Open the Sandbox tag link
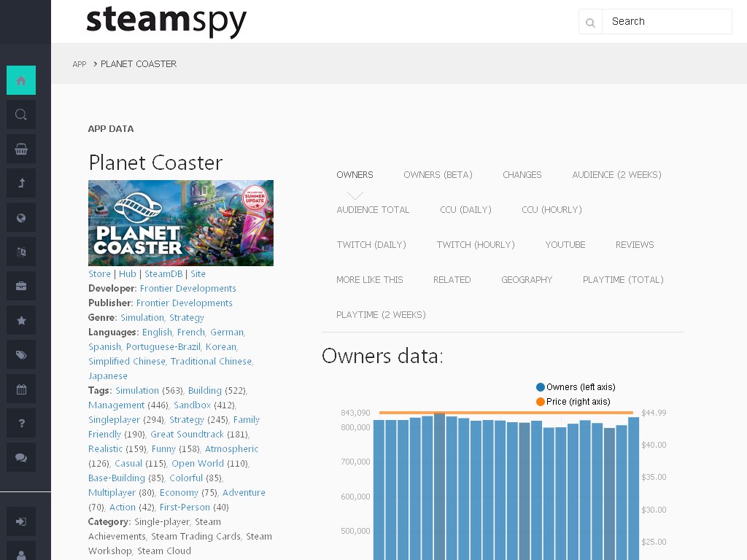The height and width of the screenshot is (560, 747). pyautogui.click(x=192, y=405)
